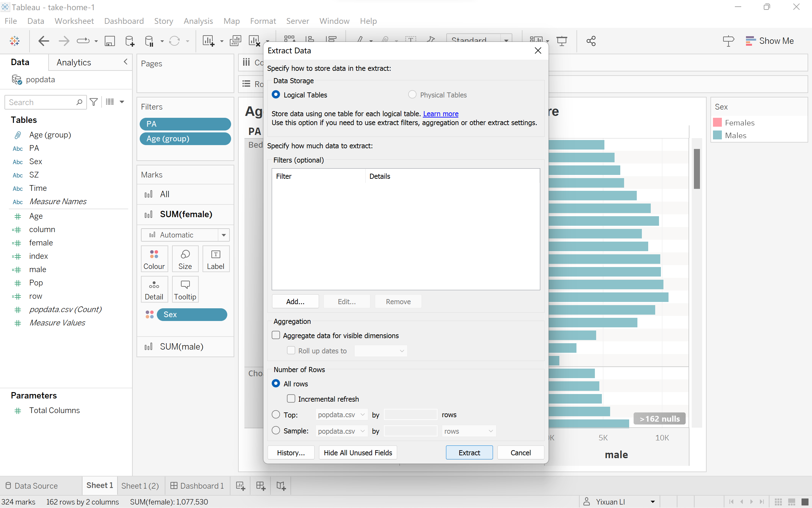
Task: Open the user Yixuan LI dropdown
Action: (652, 502)
